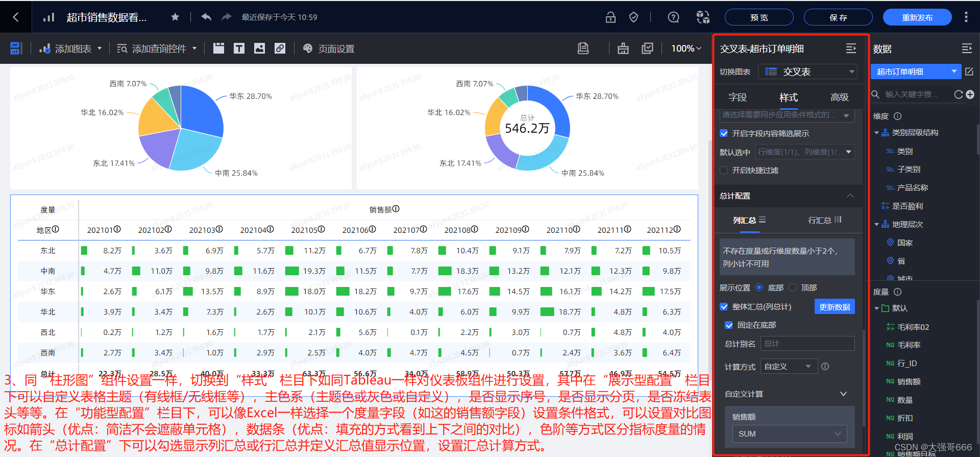Toggle 固定在底部 checkbox
The height and width of the screenshot is (457, 980).
click(x=729, y=325)
